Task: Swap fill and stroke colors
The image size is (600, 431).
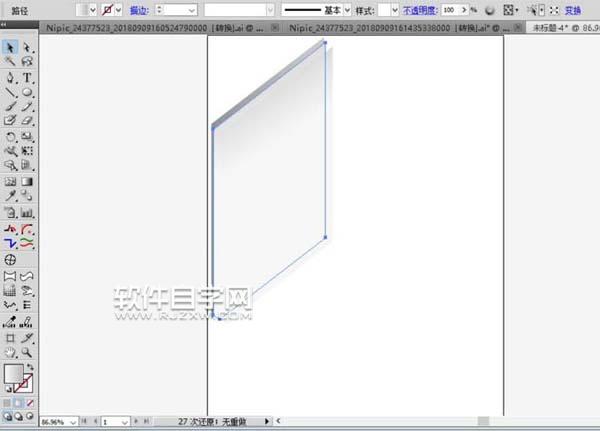Action: (x=30, y=367)
